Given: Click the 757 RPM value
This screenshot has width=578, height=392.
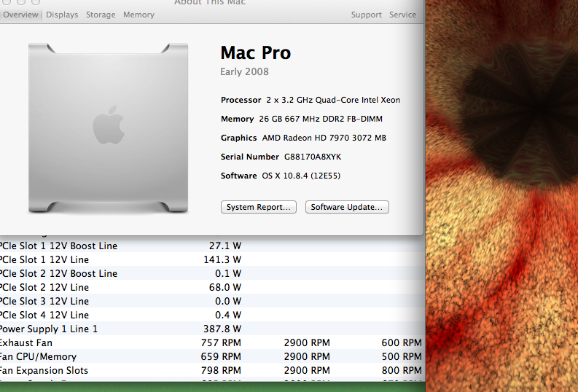Looking at the screenshot, I should click(221, 342).
